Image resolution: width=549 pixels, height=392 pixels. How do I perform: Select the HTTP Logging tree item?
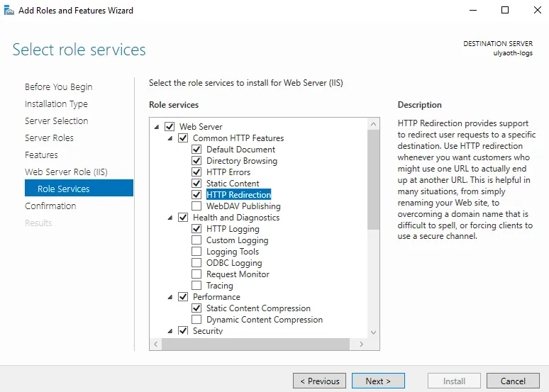coord(233,229)
